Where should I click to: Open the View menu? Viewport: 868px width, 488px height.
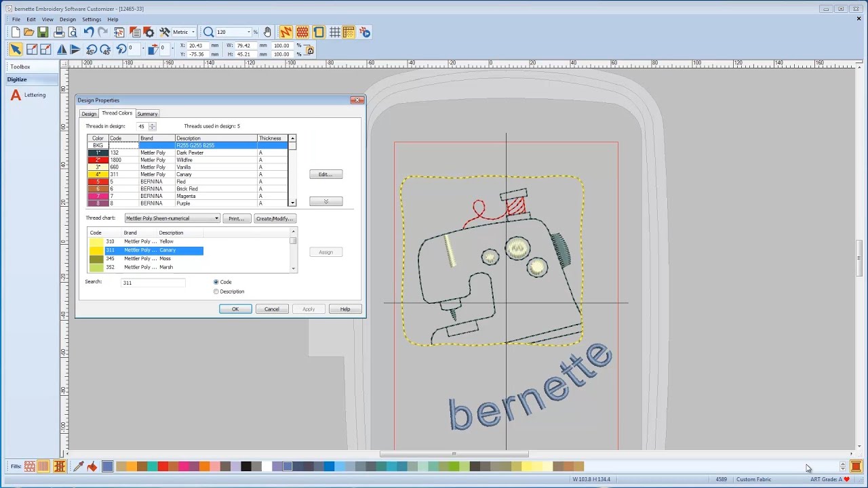[47, 20]
